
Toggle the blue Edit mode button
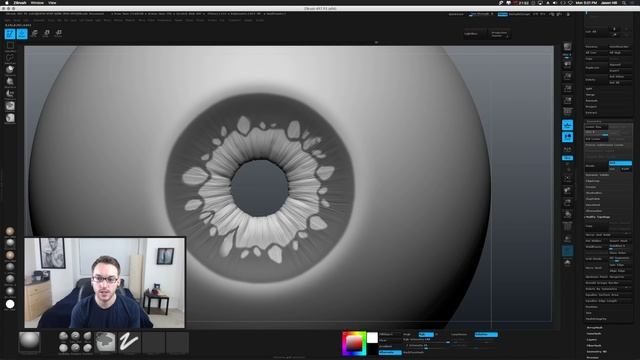[x=10, y=33]
